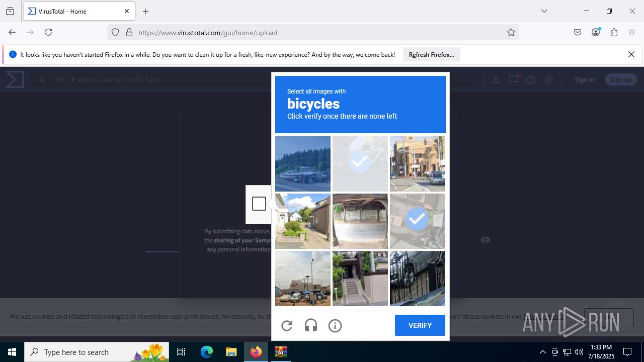Viewport: 644px width, 362px height.
Task: Select the VirusTotal - Home tab
Action: (78, 11)
